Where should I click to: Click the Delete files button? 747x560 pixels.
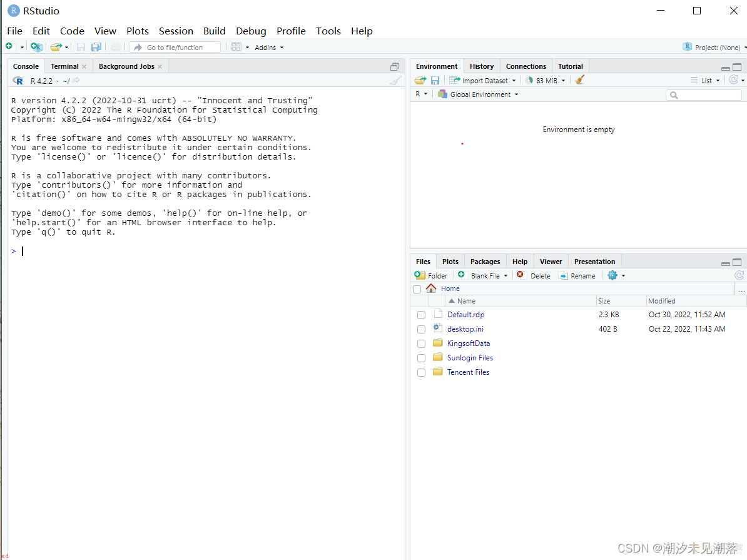(x=534, y=275)
